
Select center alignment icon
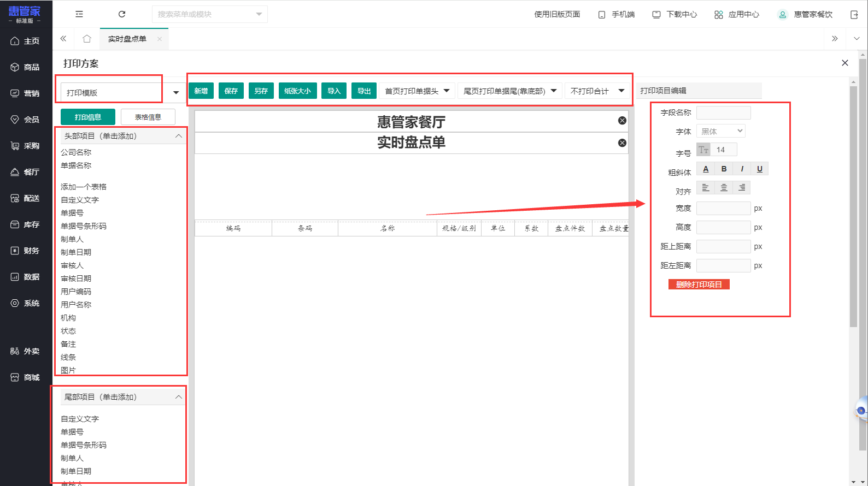[x=724, y=188]
